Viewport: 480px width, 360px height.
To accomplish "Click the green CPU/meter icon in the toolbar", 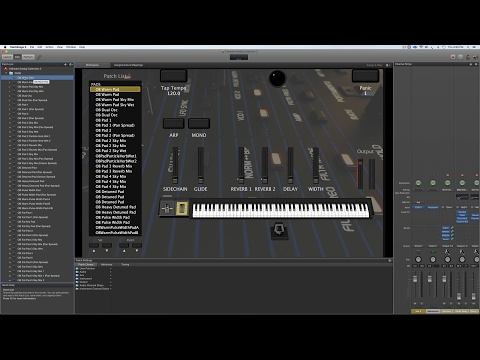I will 460,57.
